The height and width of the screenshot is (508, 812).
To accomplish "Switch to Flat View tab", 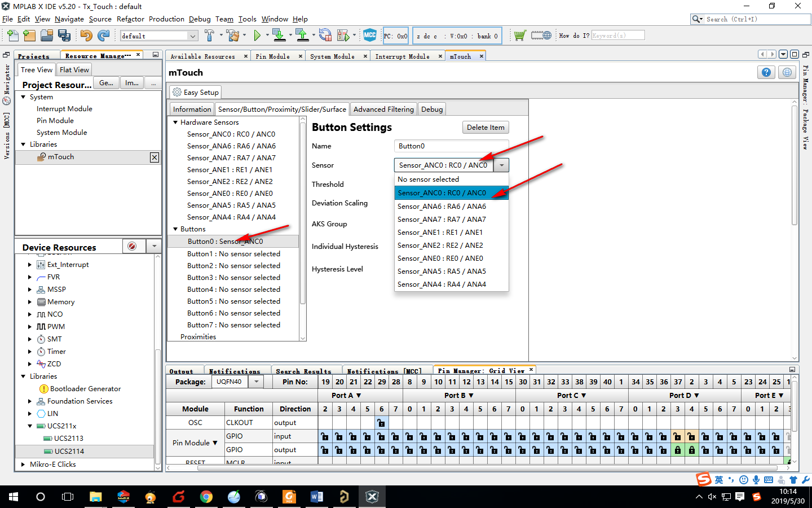I will click(74, 69).
